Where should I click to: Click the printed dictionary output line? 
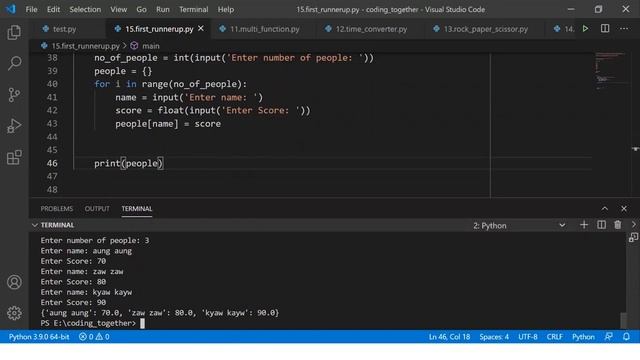point(160,313)
